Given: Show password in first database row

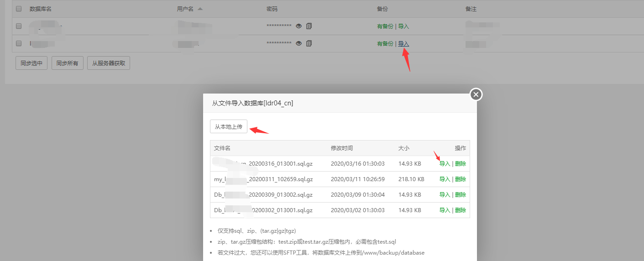Looking at the screenshot, I should coord(299,26).
